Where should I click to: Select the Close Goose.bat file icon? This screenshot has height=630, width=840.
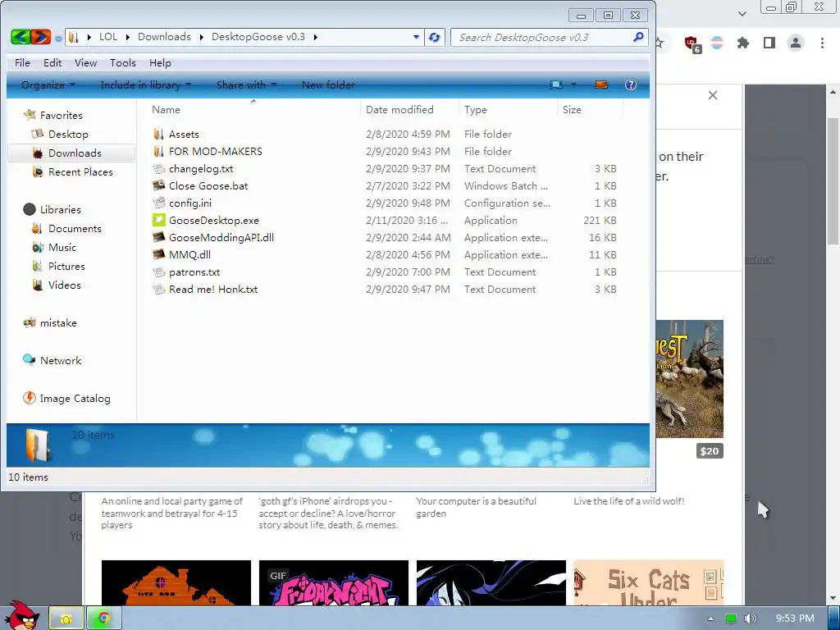[x=158, y=186]
